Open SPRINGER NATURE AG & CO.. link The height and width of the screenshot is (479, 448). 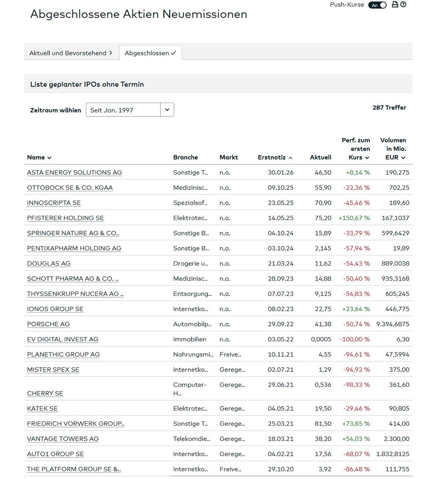73,233
